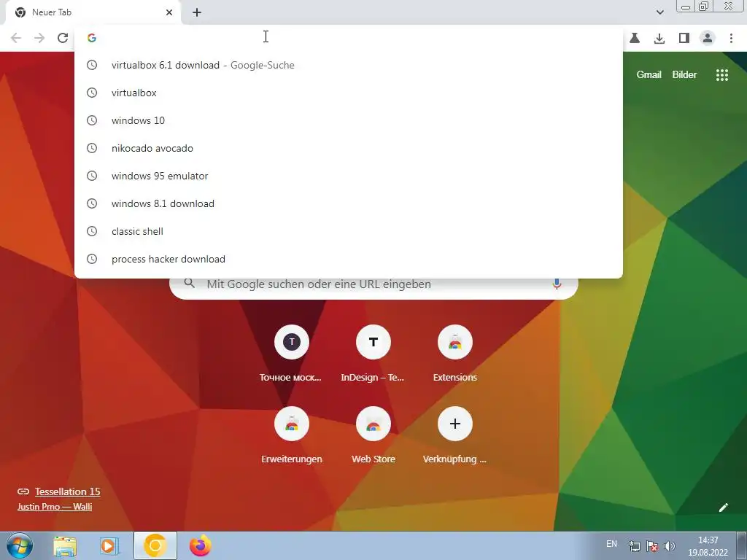This screenshot has width=747, height=560.
Task: Switch input language EN indicator
Action: (x=612, y=544)
